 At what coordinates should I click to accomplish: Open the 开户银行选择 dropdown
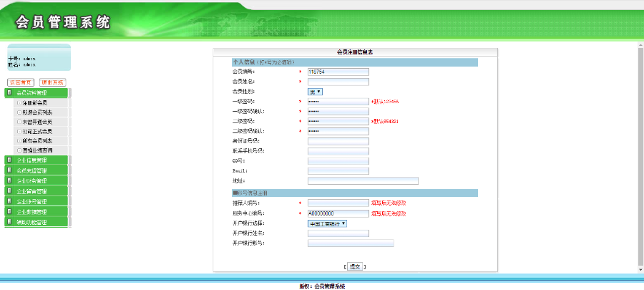[x=327, y=224]
